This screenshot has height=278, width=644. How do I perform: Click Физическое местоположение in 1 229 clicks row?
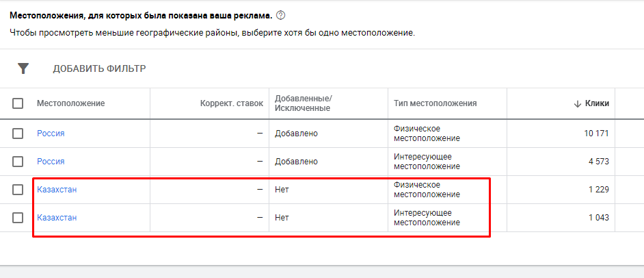point(427,190)
